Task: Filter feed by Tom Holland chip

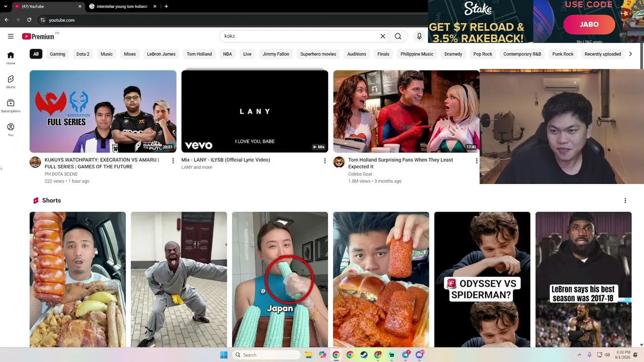Action: (199, 54)
